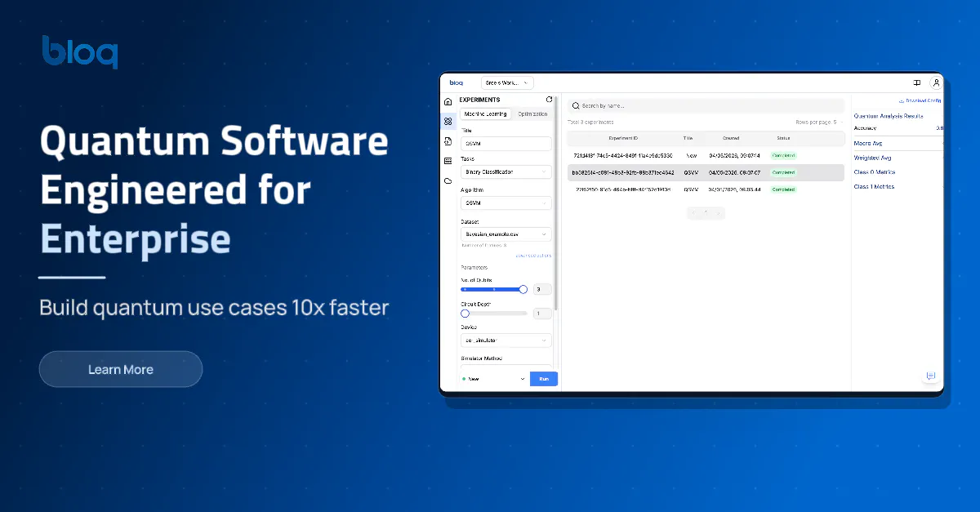
Task: Open the New experiment selector next to Run
Action: [x=493, y=379]
